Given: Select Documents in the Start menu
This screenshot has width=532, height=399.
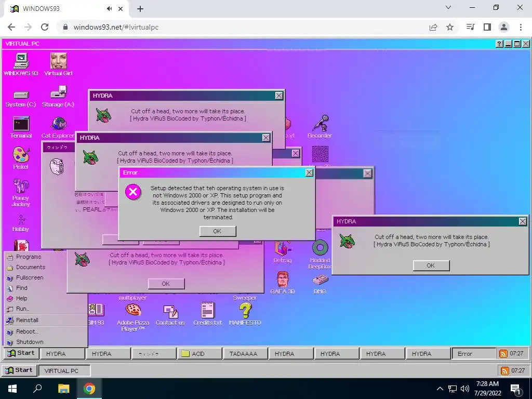Looking at the screenshot, I should pos(46,268).
